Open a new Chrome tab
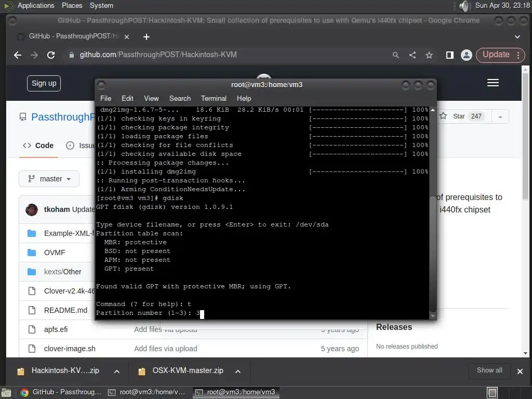Image resolution: width=532 pixels, height=399 pixels. [146, 37]
